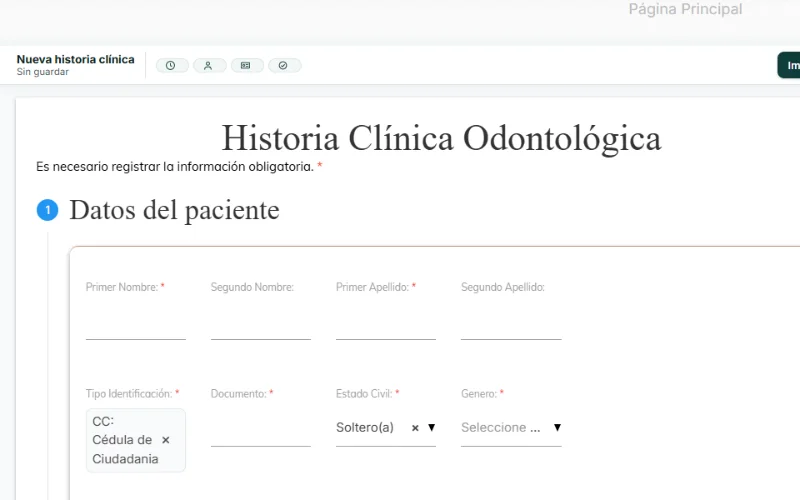This screenshot has height=500, width=800.
Task: Clear the Cédula de Ciudadanía selection
Action: pos(165,440)
